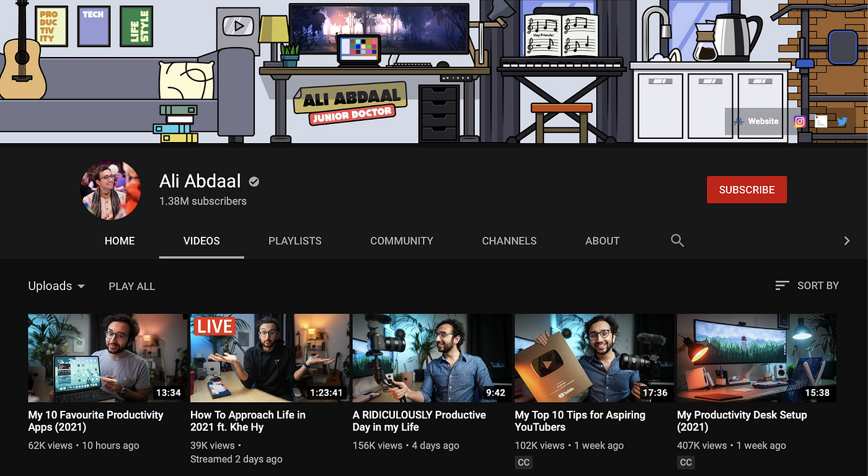Expand the Uploads dropdown
Image resolution: width=868 pixels, height=476 pixels.
[56, 286]
